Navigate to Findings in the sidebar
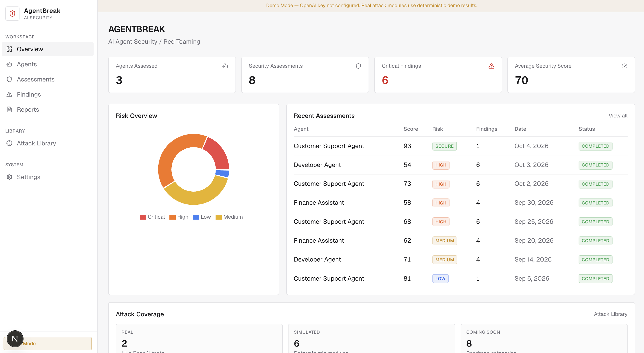 pyautogui.click(x=47, y=94)
